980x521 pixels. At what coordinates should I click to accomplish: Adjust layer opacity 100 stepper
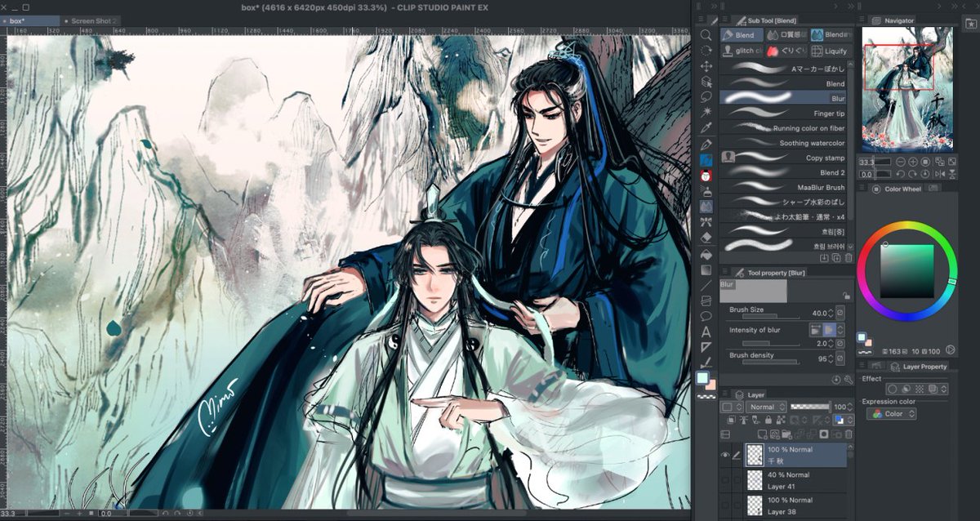849,407
